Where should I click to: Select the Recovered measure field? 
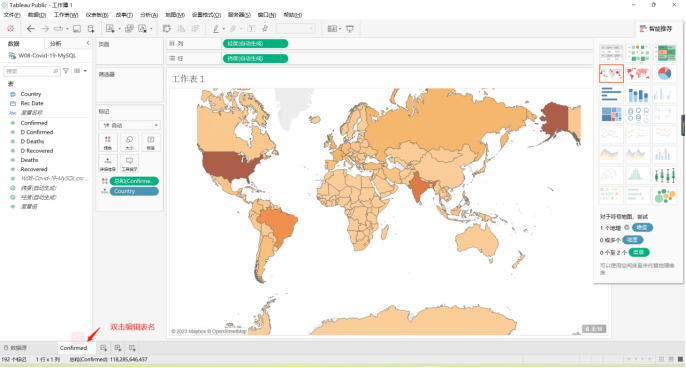[34, 169]
